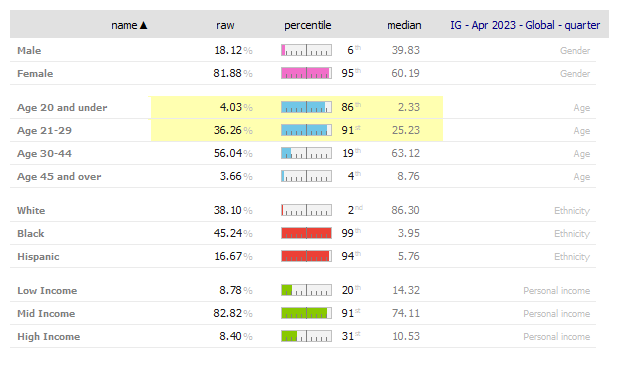Click the Black red percentile bar
The image size is (620, 370).
(306, 233)
